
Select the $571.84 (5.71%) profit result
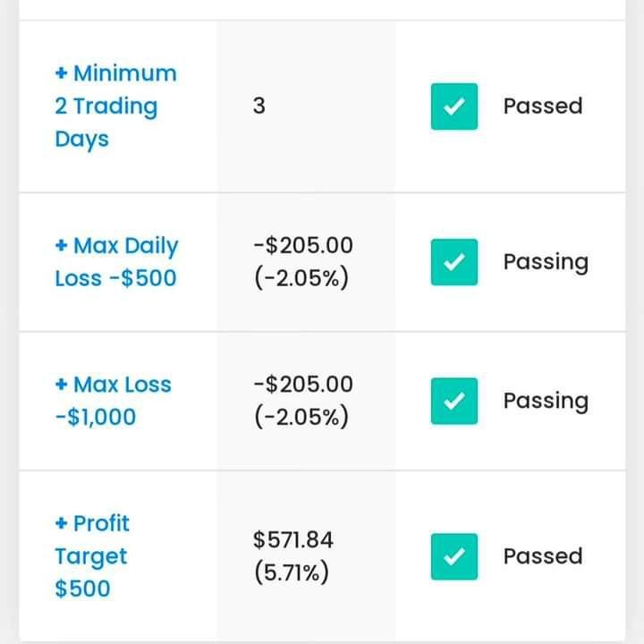292,555
